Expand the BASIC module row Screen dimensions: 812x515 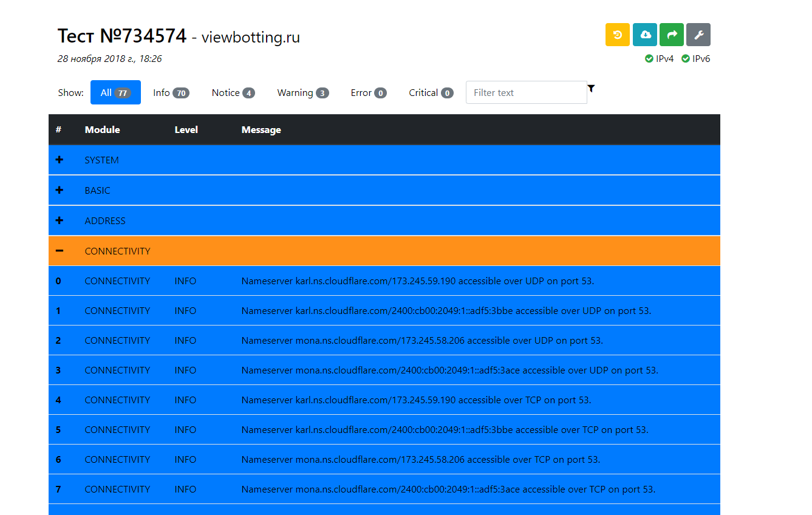tap(60, 191)
